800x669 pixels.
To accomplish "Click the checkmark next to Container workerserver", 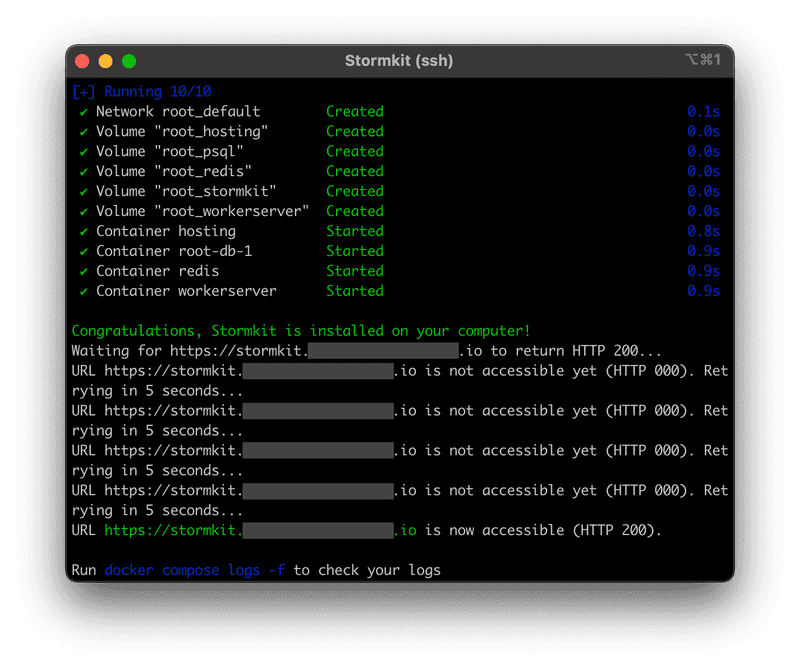I will 84,291.
